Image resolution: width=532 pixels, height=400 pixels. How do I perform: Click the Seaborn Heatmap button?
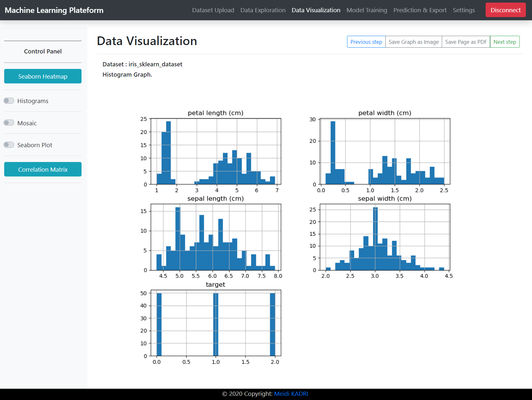[x=43, y=76]
